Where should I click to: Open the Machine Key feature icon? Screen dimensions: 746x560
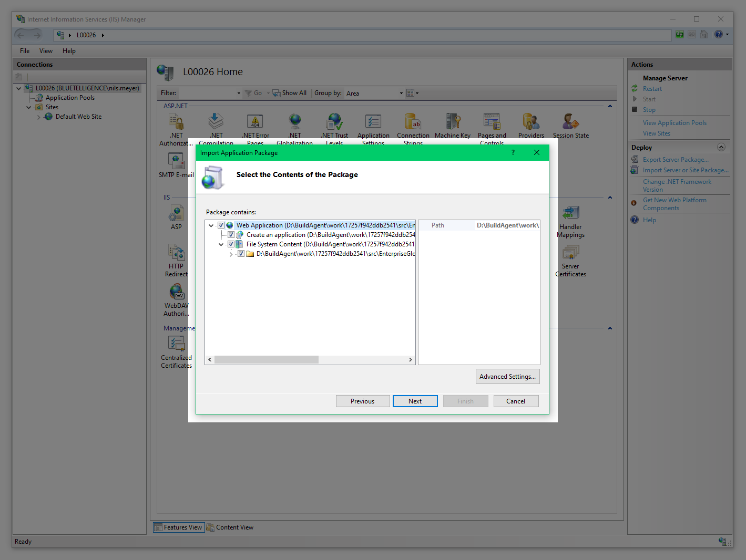(x=453, y=122)
